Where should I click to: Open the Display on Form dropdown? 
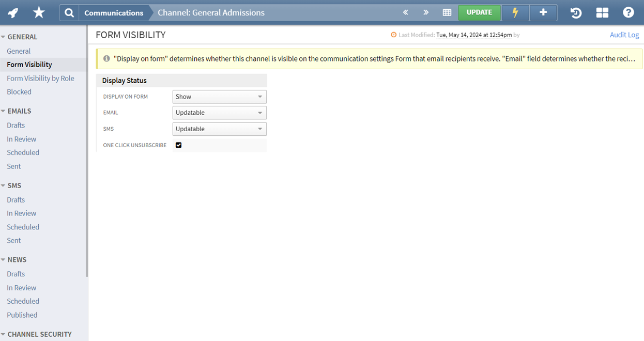pos(219,97)
